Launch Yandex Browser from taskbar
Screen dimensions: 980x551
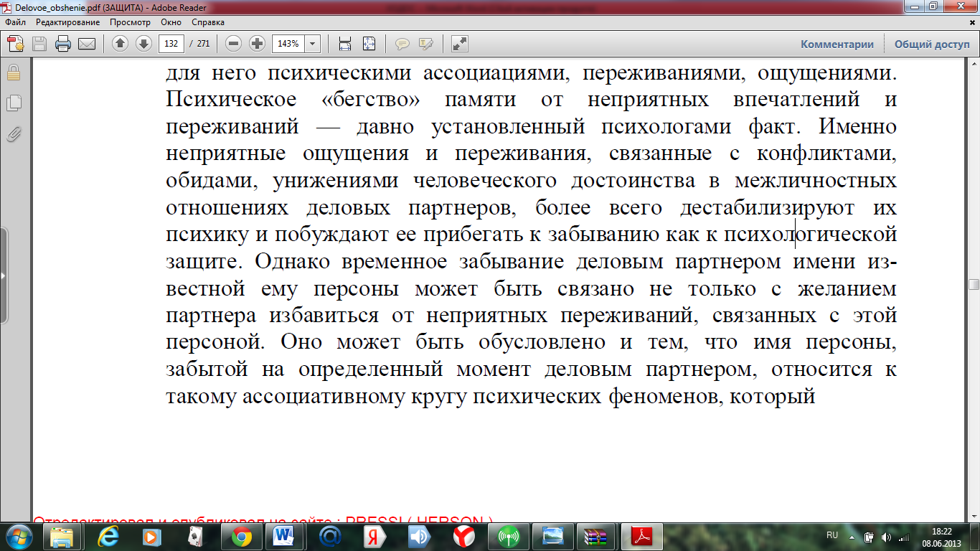pyautogui.click(x=463, y=536)
